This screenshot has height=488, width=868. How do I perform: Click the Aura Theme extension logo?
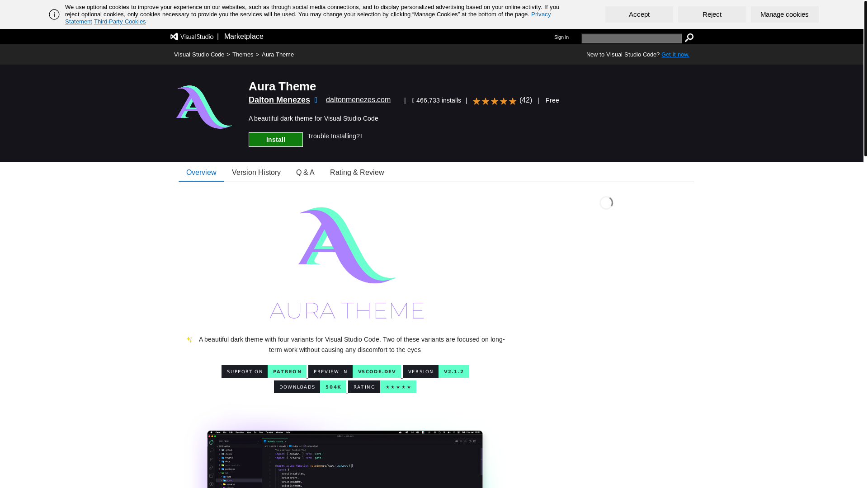click(x=204, y=107)
